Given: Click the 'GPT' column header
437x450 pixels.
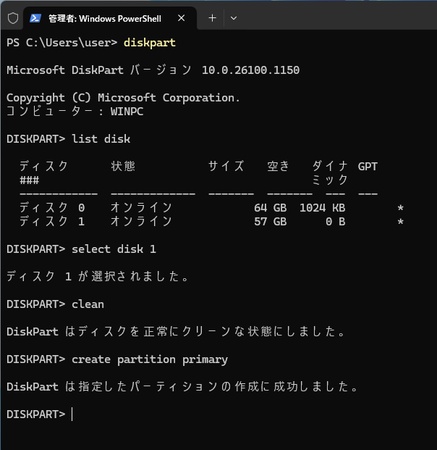Looking at the screenshot, I should tap(368, 166).
